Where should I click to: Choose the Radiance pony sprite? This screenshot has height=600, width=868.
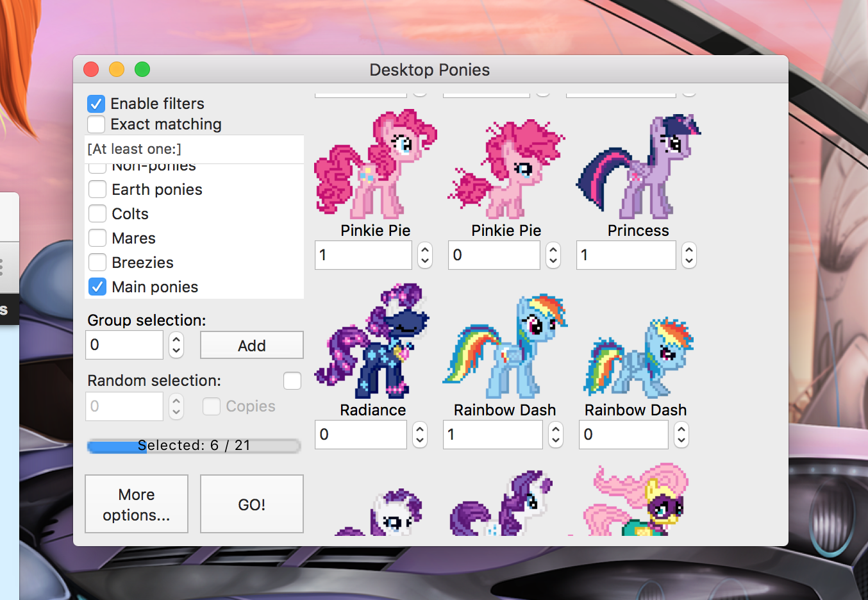tap(372, 340)
